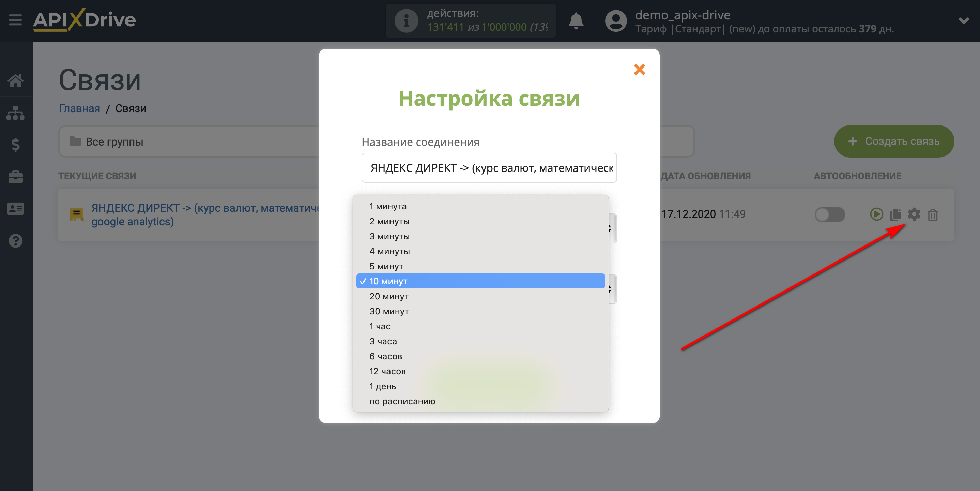
Task: Open connections sitemap sidebar icon
Action: coord(16,113)
